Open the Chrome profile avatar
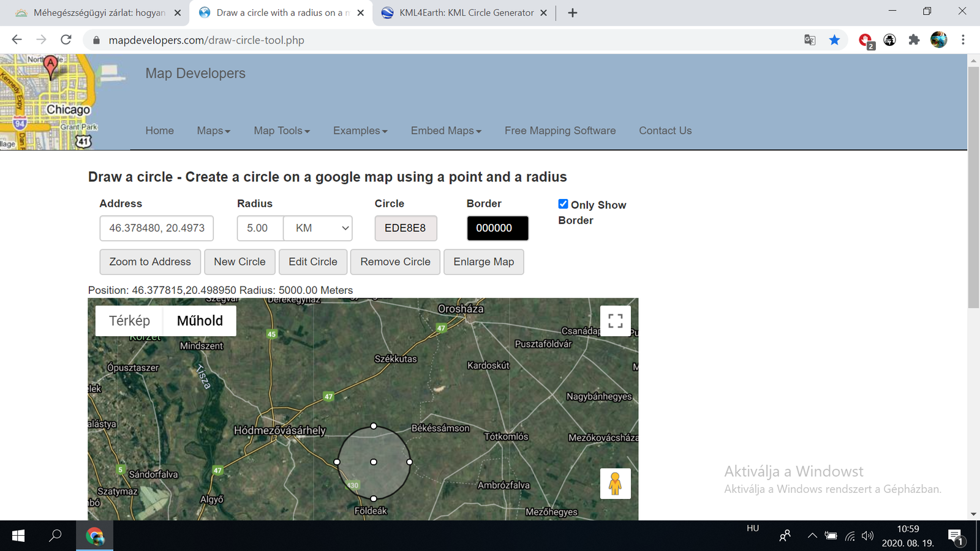 click(938, 40)
